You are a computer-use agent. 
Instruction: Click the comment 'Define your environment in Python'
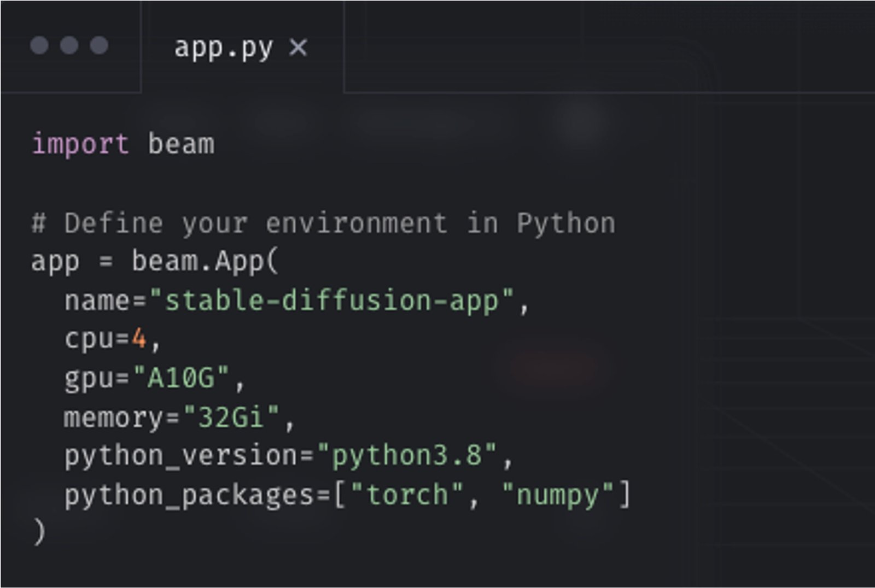click(x=323, y=224)
